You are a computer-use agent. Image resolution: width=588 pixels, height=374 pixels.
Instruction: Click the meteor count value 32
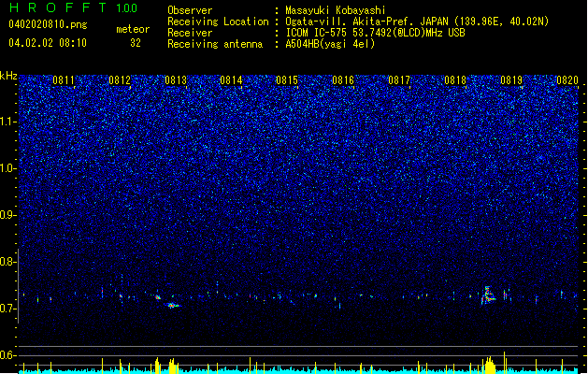pos(136,43)
